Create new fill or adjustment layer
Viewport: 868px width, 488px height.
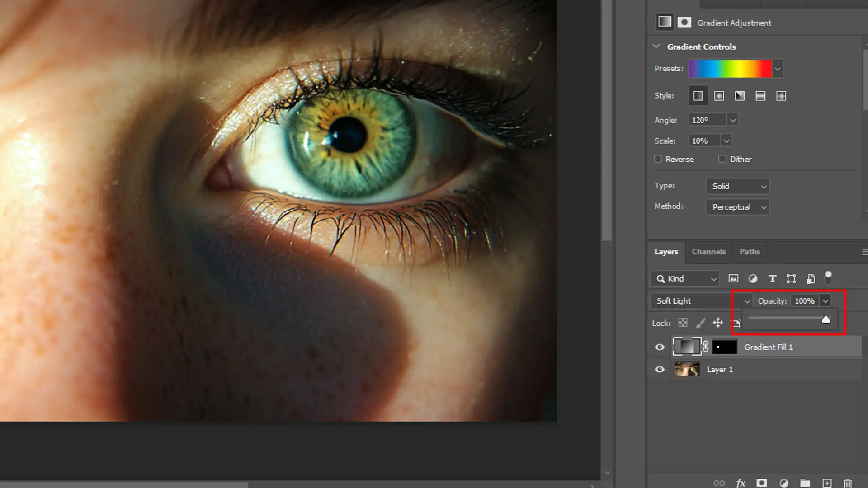pos(784,483)
